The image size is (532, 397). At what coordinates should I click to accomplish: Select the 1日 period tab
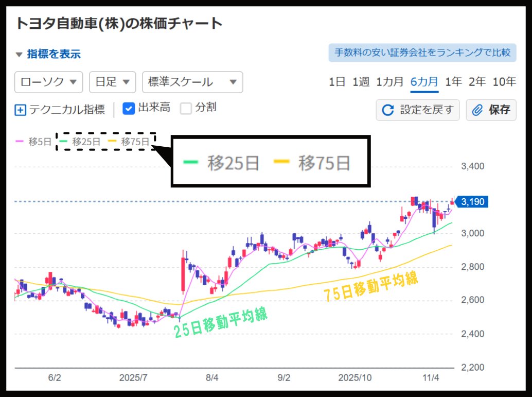(x=336, y=81)
